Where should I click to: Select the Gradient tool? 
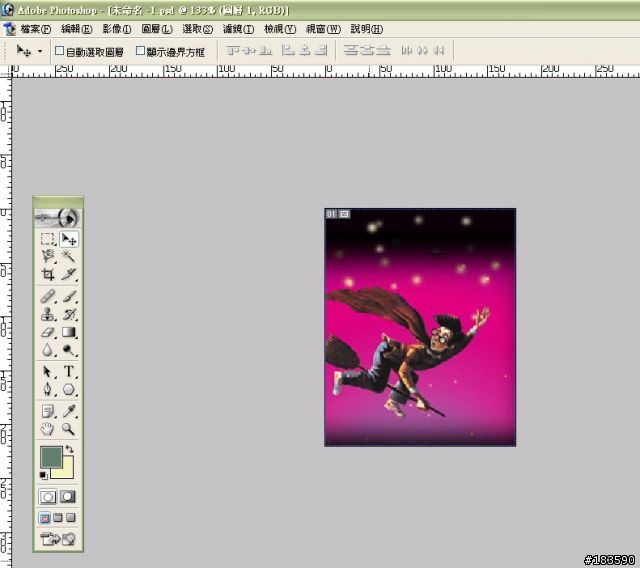(69, 332)
